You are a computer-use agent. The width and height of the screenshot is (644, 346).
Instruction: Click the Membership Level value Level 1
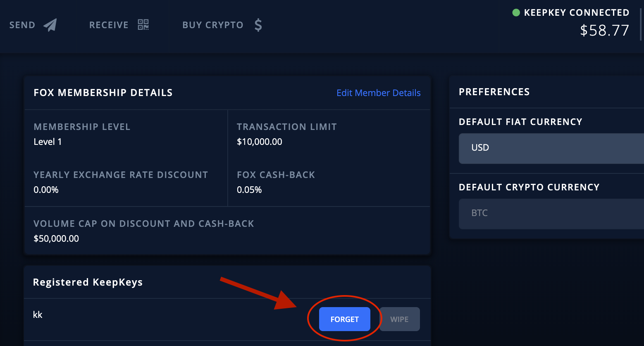48,142
